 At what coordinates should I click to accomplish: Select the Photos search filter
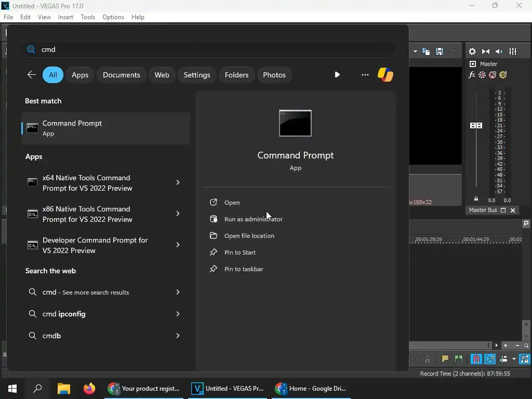[274, 75]
